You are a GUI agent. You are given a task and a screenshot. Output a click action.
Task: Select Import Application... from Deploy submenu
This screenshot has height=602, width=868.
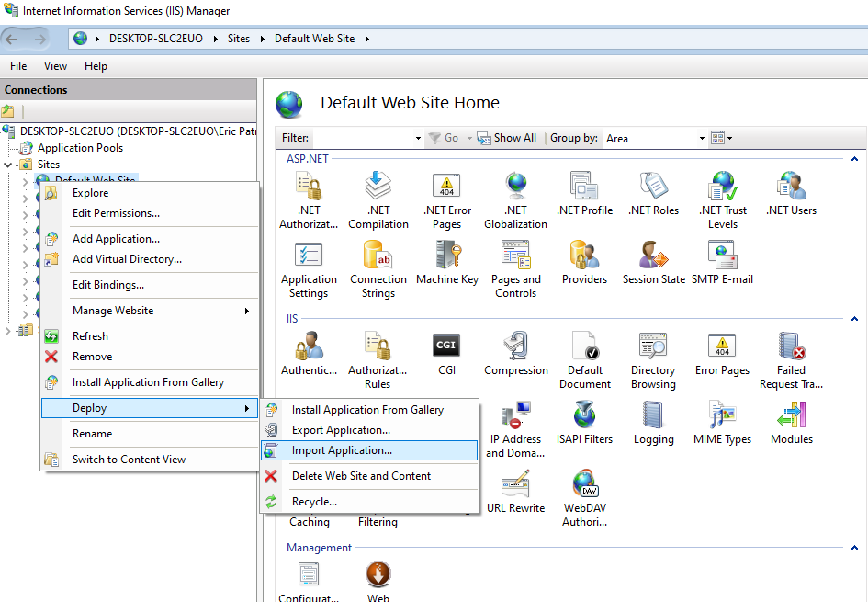coord(368,450)
